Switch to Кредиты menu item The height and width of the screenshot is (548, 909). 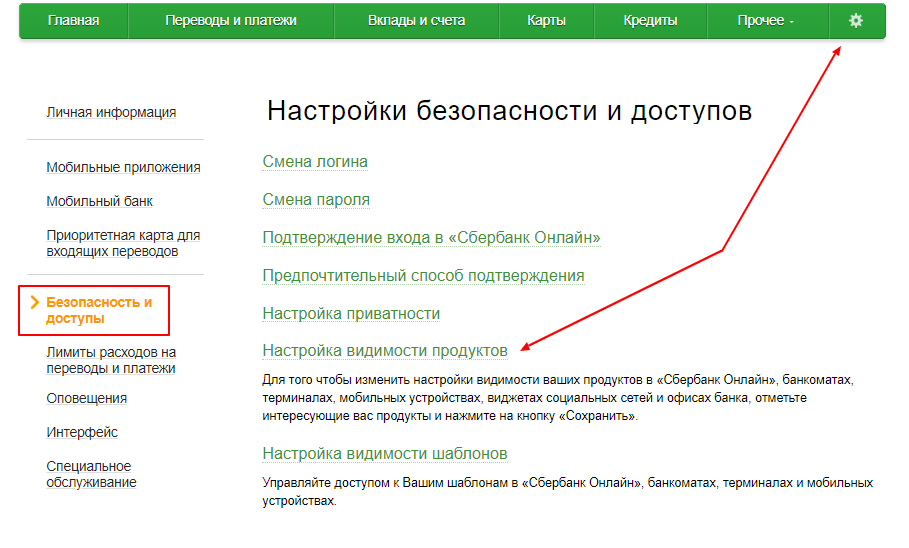[x=650, y=21]
